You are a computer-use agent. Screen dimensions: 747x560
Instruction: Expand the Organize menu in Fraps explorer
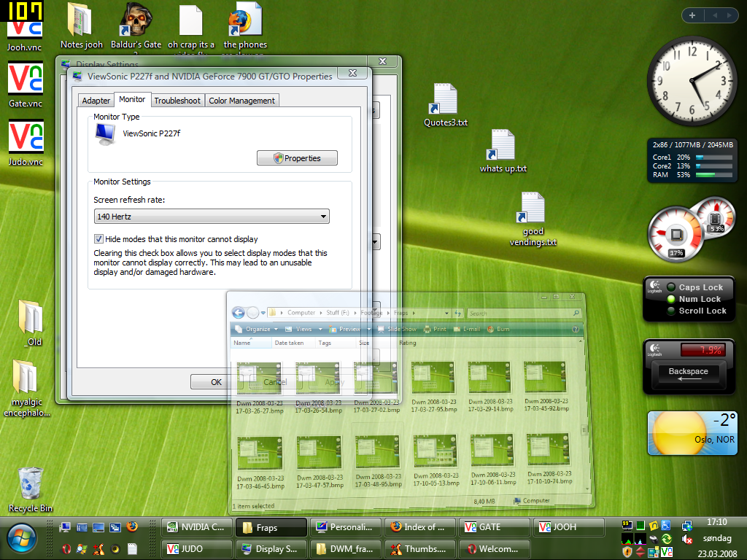256,329
